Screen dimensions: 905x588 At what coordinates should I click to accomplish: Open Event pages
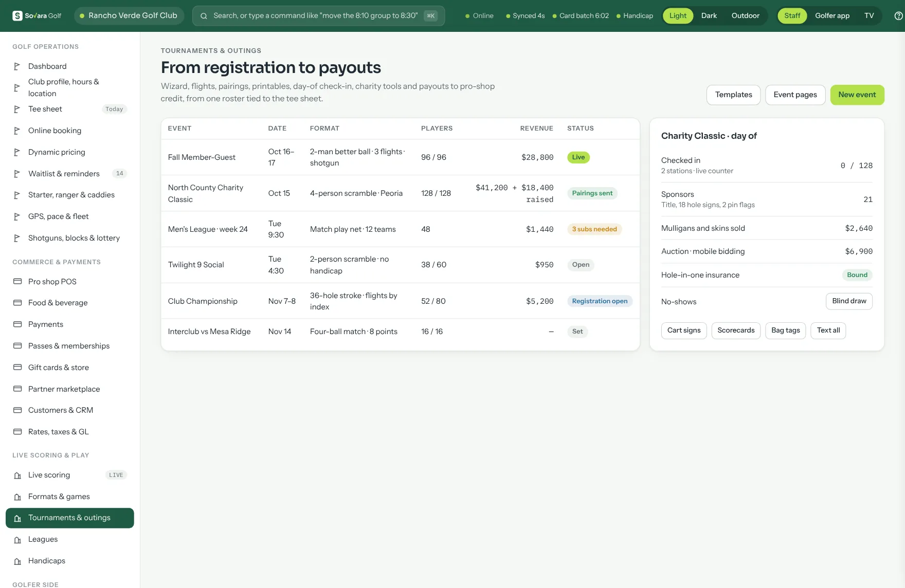click(x=795, y=95)
